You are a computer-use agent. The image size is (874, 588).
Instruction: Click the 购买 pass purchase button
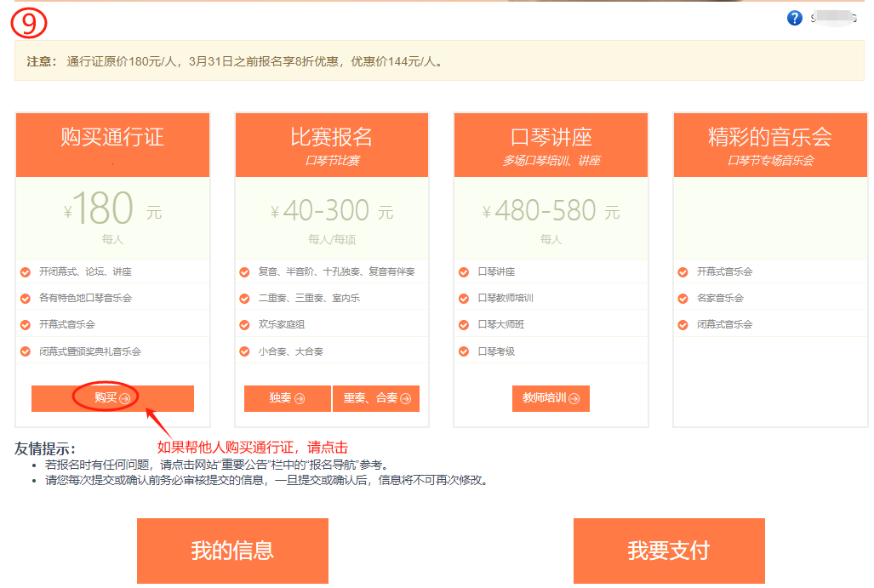pyautogui.click(x=112, y=398)
